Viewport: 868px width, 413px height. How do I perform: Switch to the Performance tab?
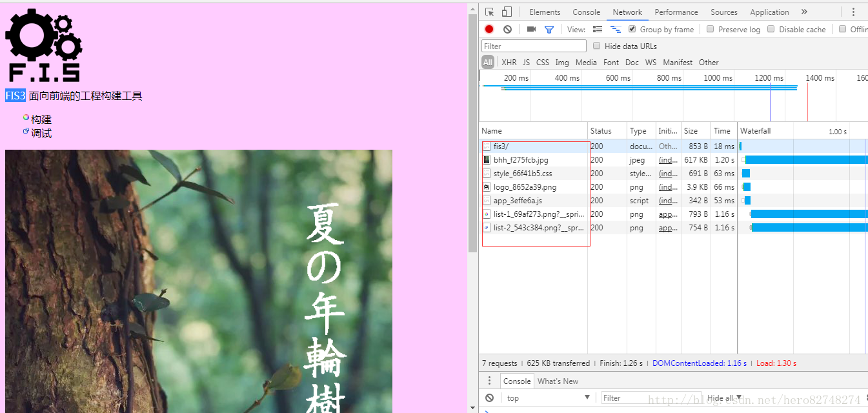[x=676, y=12]
